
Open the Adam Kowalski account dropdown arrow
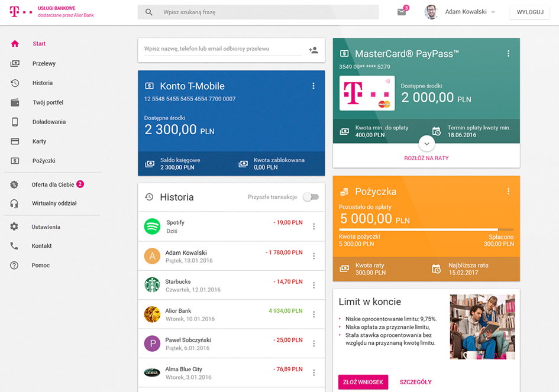493,12
